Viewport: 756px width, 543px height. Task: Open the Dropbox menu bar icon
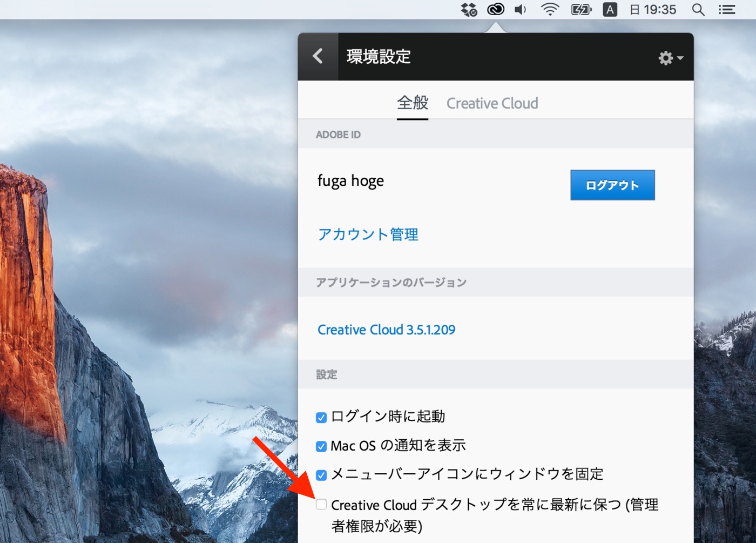pyautogui.click(x=469, y=10)
